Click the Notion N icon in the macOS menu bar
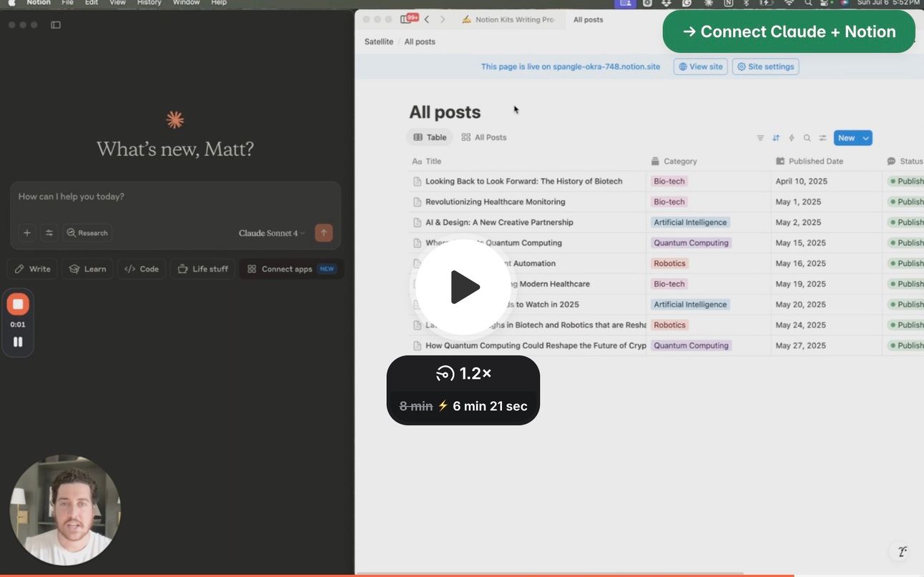The height and width of the screenshot is (577, 924). (x=728, y=3)
